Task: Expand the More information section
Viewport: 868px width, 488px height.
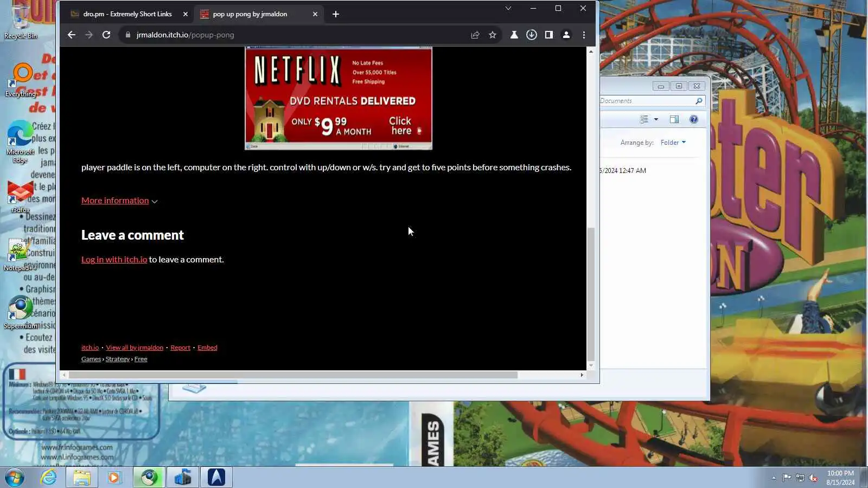Action: click(x=119, y=201)
